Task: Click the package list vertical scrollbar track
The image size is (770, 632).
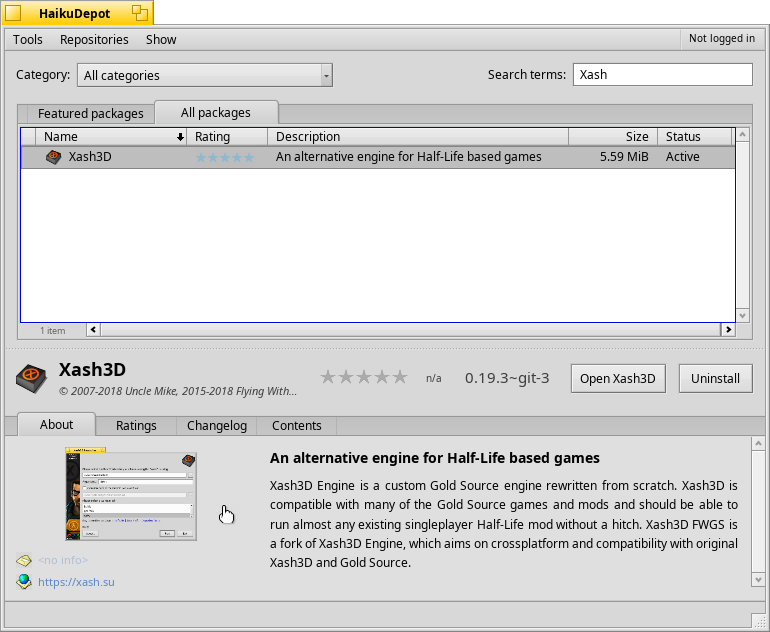Action: coord(742,225)
